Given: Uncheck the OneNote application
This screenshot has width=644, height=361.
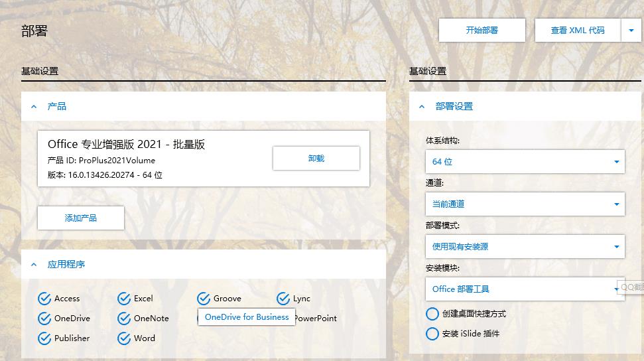Looking at the screenshot, I should (124, 319).
